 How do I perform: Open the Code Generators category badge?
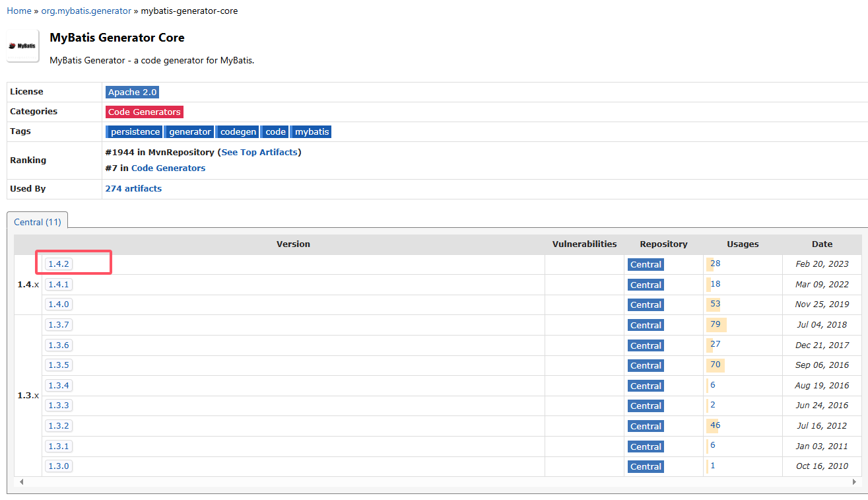(x=144, y=112)
